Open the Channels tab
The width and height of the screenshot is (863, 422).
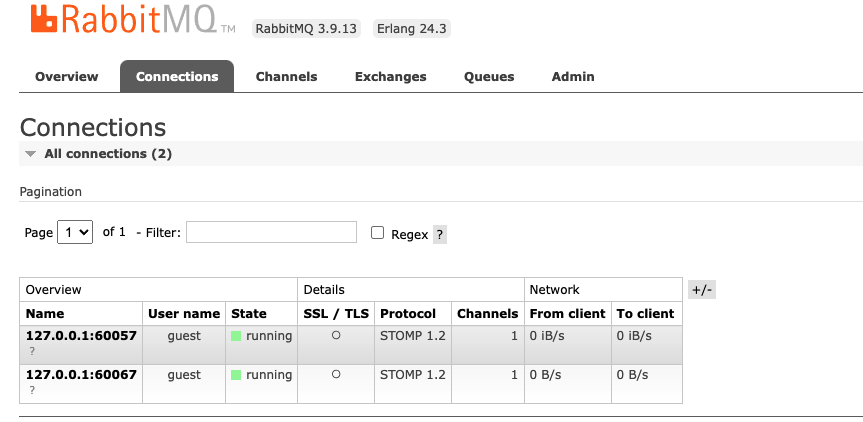(286, 77)
